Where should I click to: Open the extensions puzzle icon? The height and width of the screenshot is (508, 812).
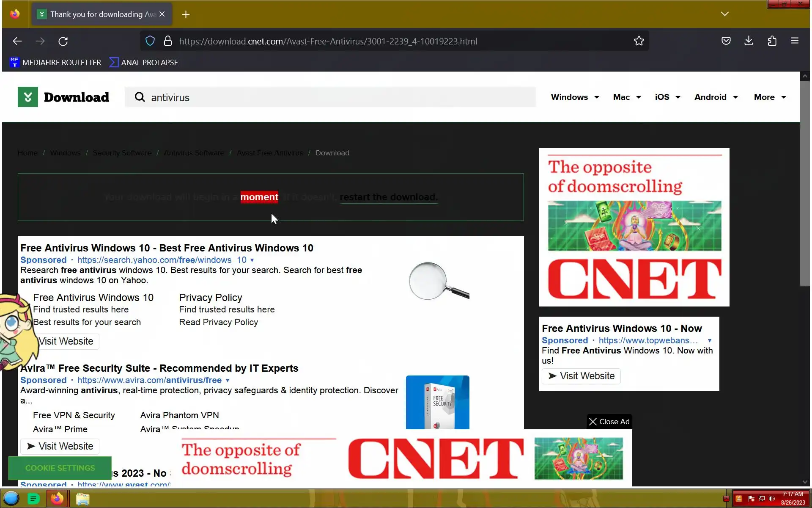point(772,41)
